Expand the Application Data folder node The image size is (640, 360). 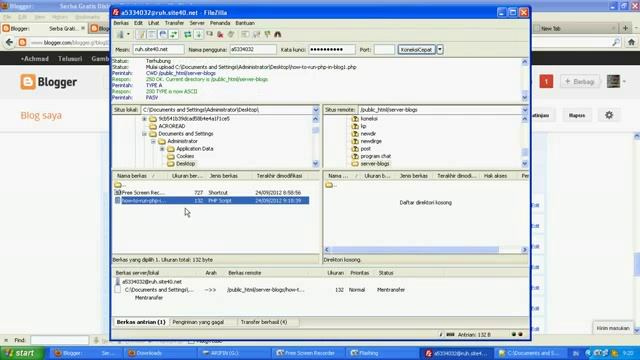pyautogui.click(x=162, y=149)
